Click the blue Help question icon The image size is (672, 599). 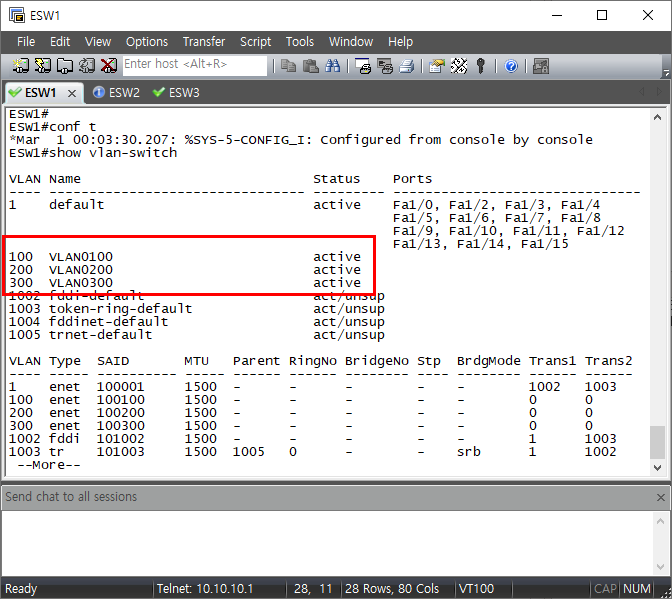[x=511, y=66]
